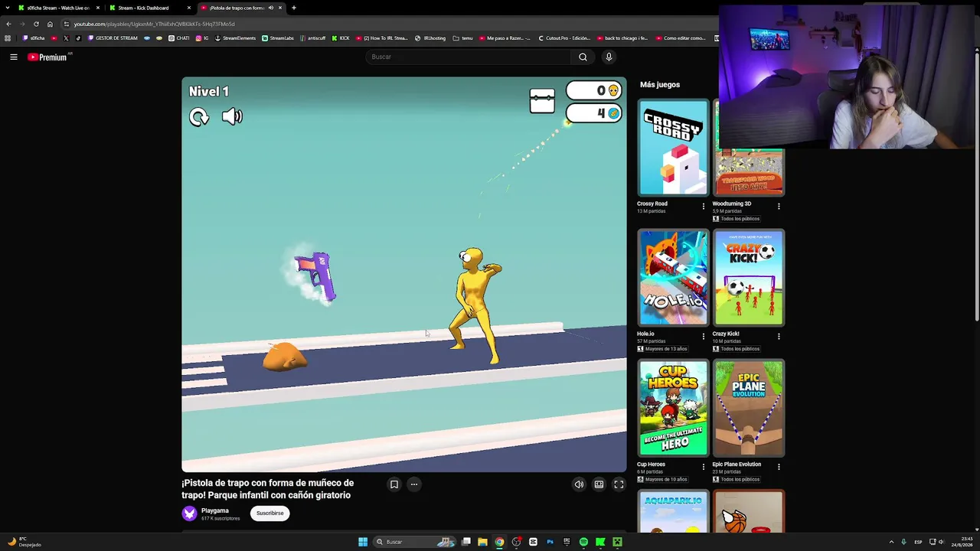
Task: Open the ESP keyboard language switcher
Action: click(x=918, y=542)
